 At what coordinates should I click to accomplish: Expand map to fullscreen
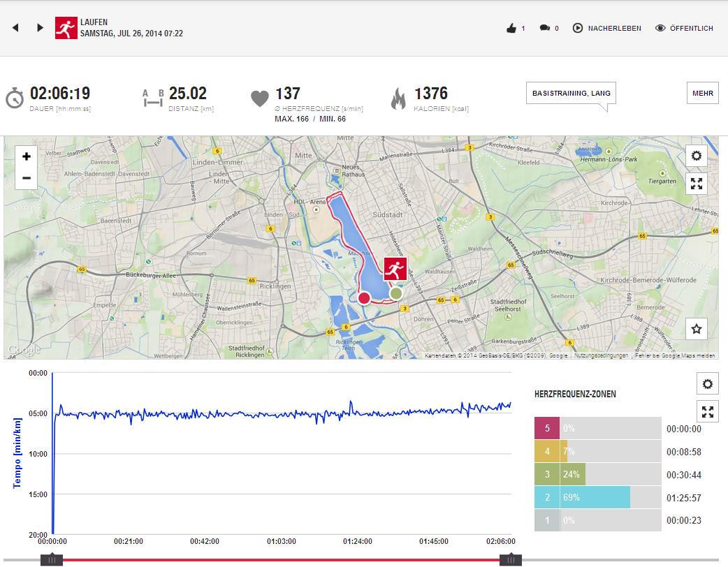click(696, 184)
